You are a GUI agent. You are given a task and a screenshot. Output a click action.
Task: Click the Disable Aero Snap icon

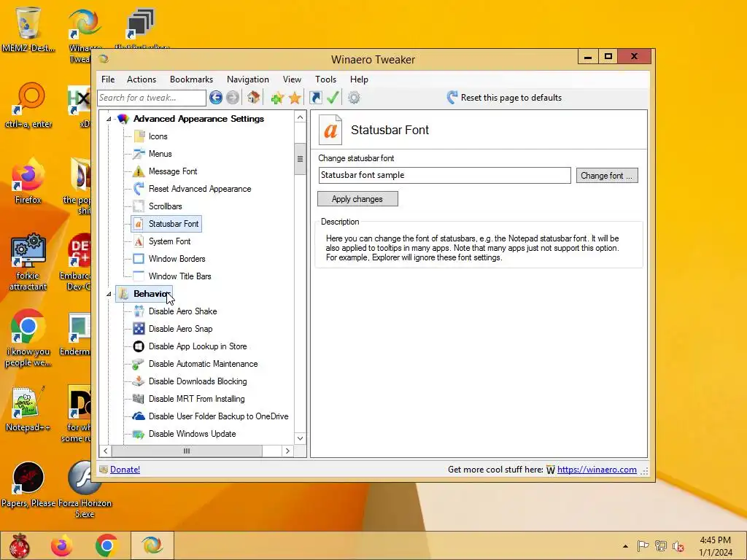pyautogui.click(x=139, y=329)
